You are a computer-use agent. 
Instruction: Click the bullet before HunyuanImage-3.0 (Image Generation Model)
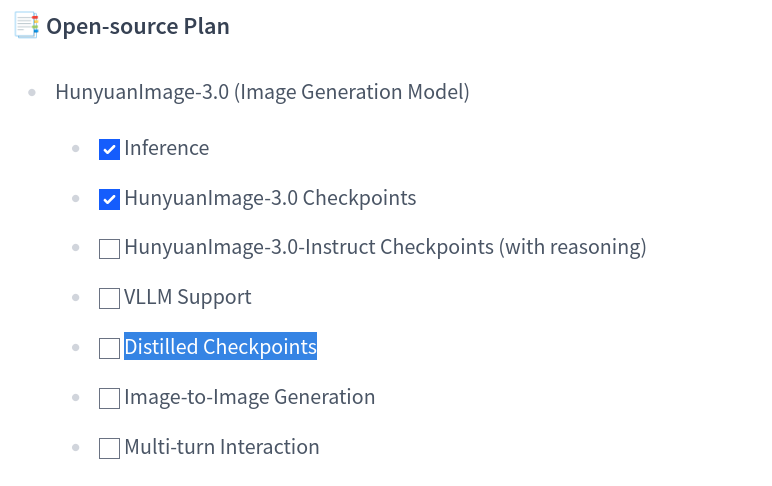pos(32,94)
